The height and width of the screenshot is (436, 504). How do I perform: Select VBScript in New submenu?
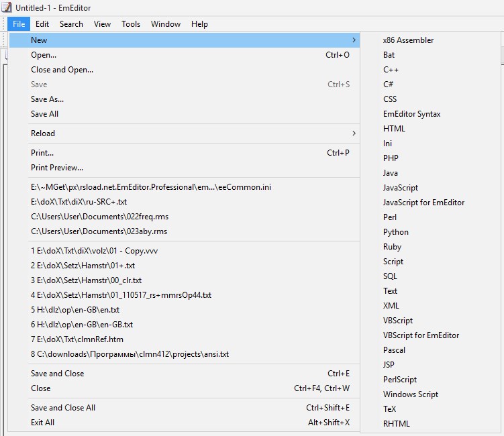coord(431,321)
